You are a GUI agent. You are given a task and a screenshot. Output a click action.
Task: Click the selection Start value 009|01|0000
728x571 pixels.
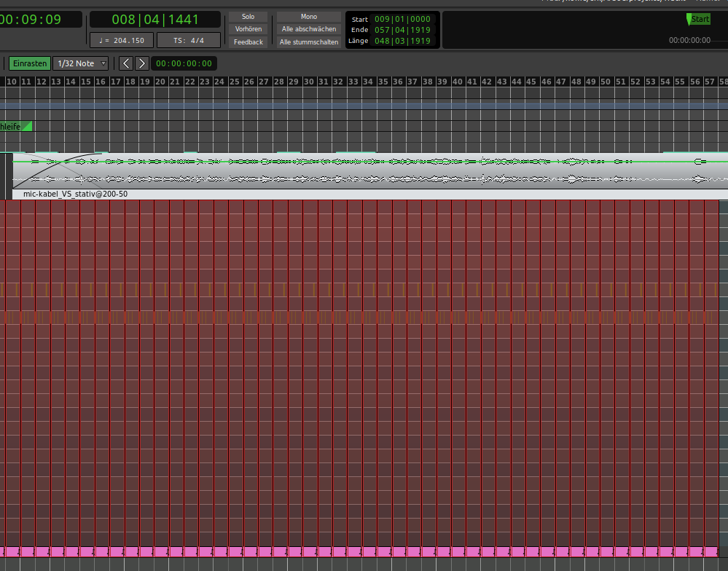tap(402, 20)
